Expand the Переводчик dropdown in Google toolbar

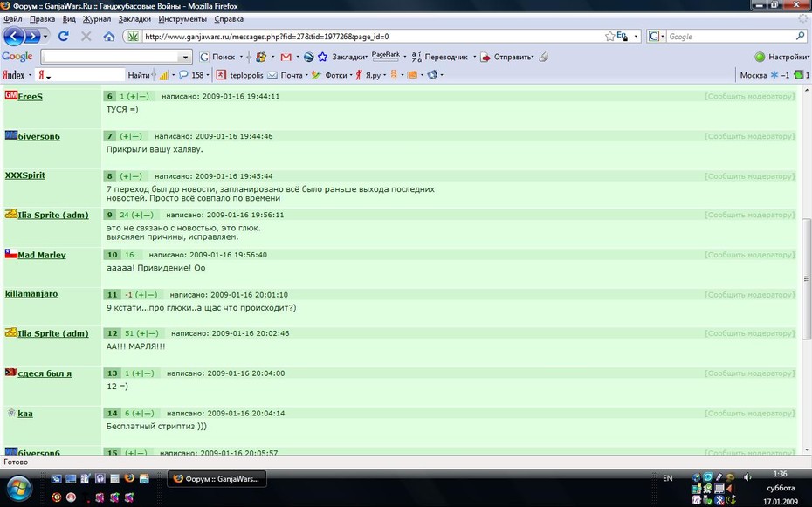click(474, 57)
